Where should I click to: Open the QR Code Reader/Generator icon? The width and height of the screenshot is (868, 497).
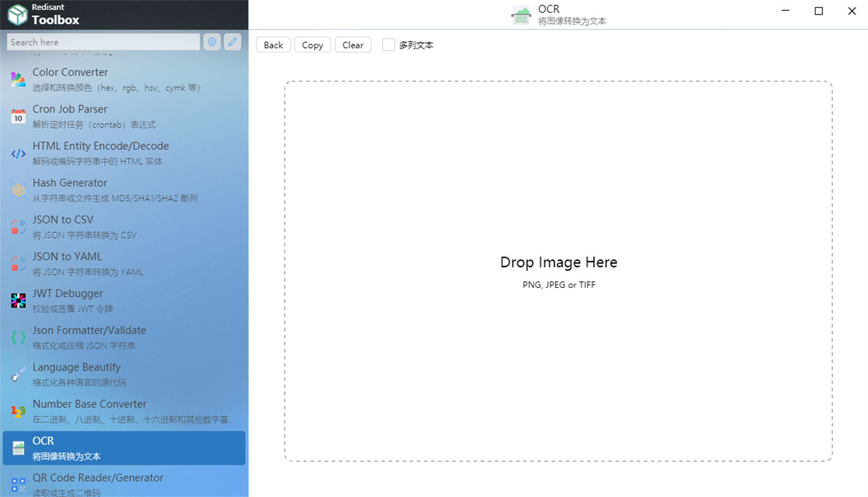coord(18,485)
